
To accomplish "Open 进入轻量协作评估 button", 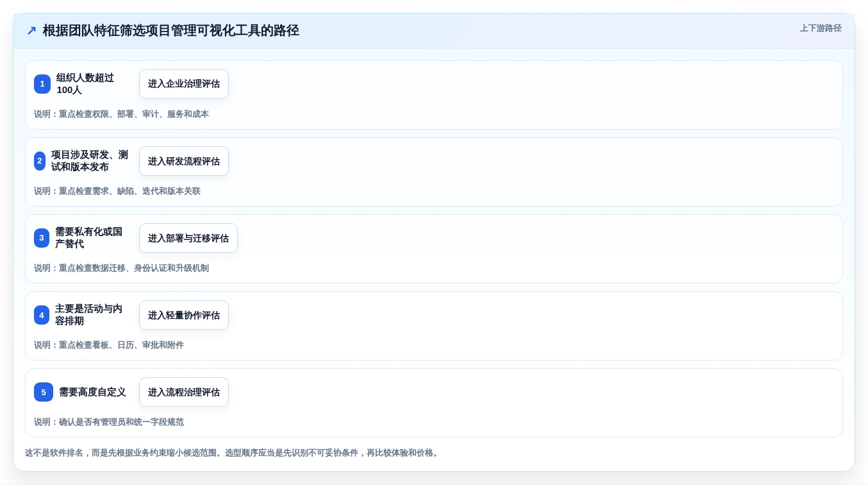I will click(x=184, y=315).
